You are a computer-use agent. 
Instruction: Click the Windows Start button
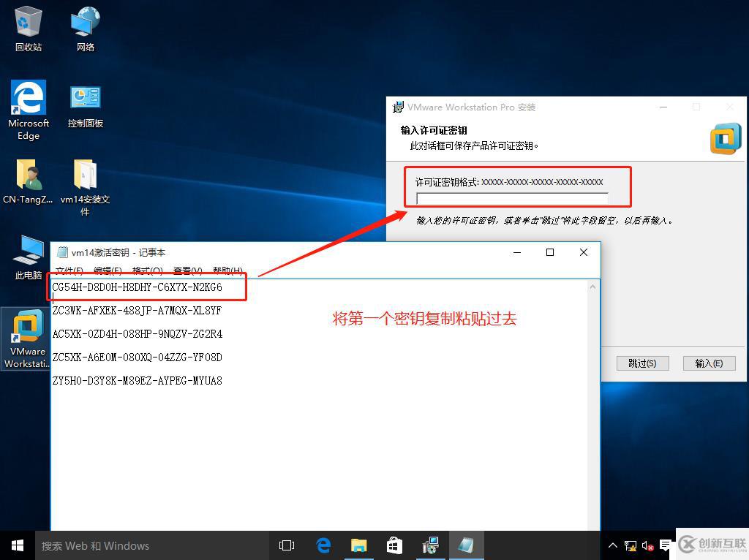click(18, 545)
